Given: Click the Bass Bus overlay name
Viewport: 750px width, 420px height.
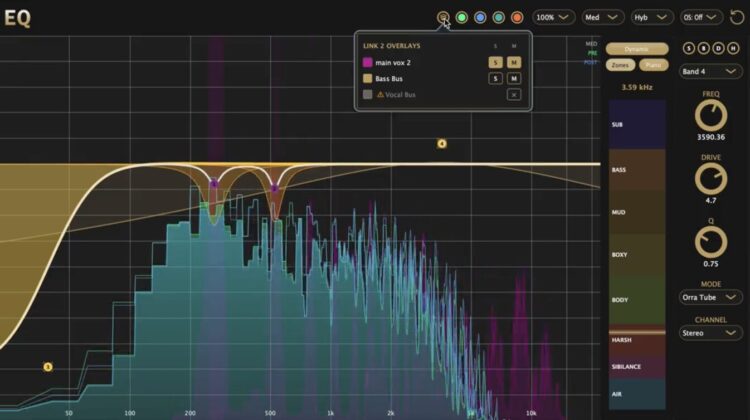Looking at the screenshot, I should point(389,78).
